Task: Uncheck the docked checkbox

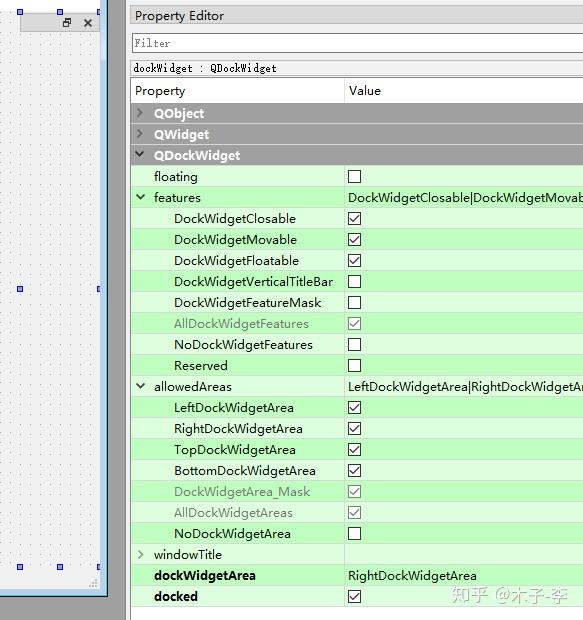Action: pyautogui.click(x=354, y=596)
